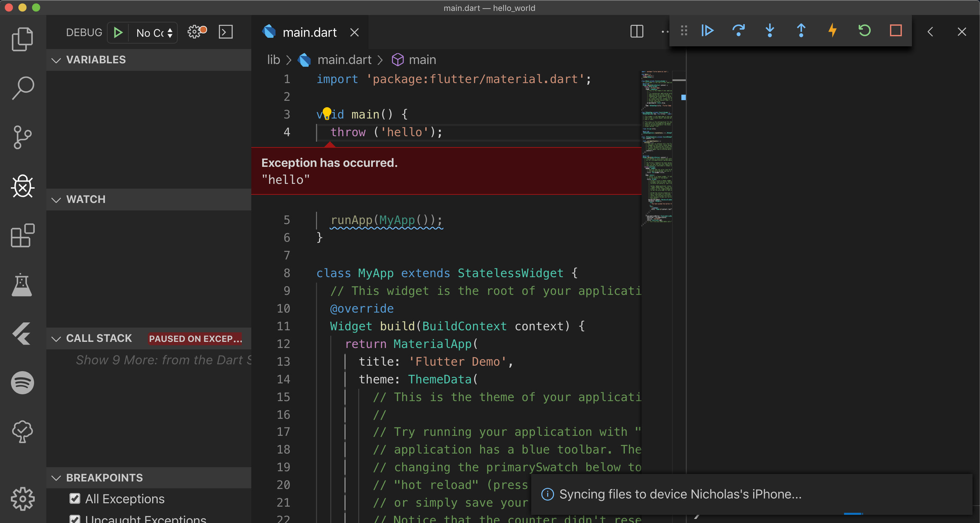
Task: Open the Extensions view
Action: (22, 236)
